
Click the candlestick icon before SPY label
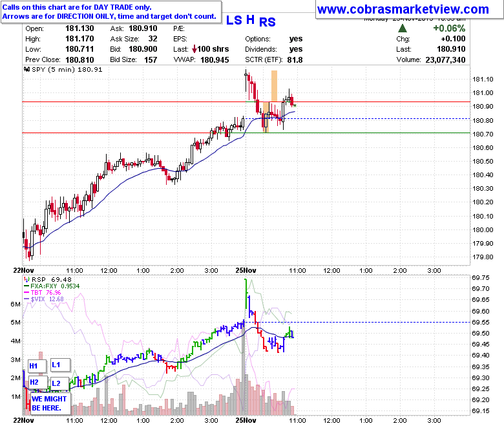pos(27,69)
